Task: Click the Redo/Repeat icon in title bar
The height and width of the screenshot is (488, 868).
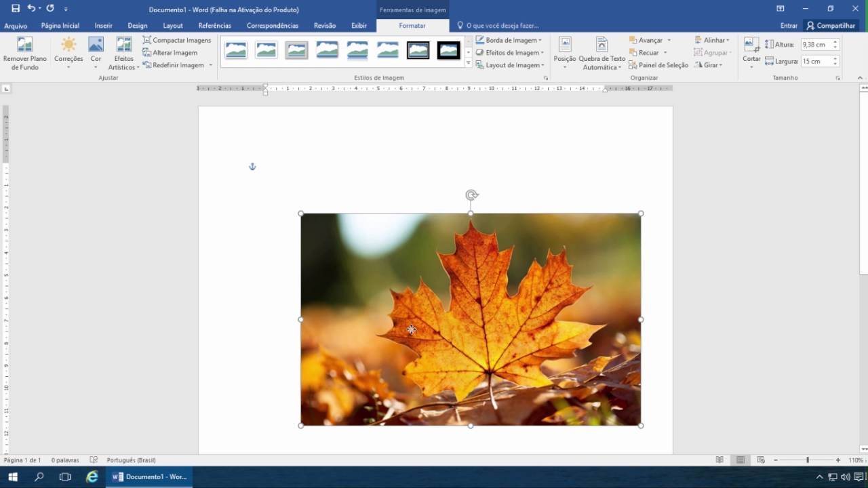Action: pyautogui.click(x=50, y=9)
